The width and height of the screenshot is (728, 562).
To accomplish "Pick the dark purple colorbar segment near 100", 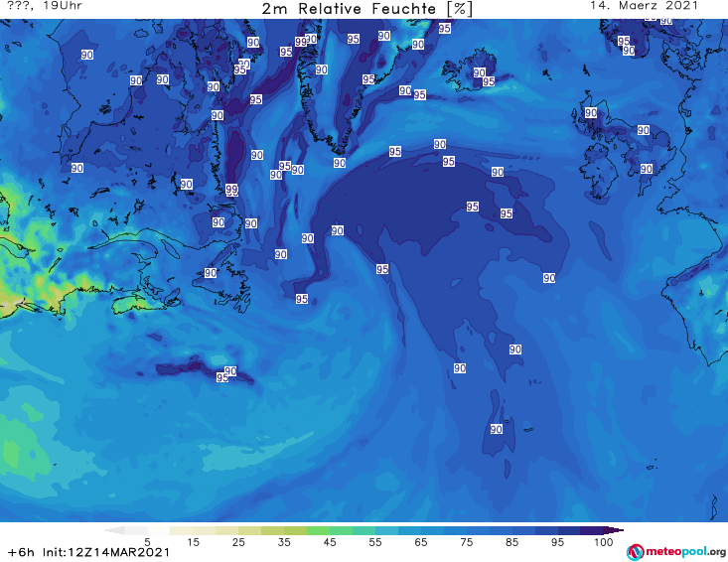I will 592,530.
